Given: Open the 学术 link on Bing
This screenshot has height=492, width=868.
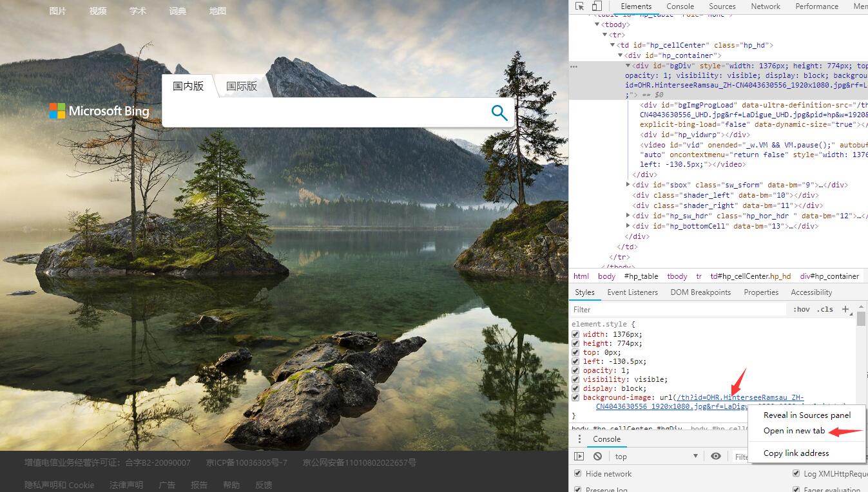Looking at the screenshot, I should click(138, 11).
